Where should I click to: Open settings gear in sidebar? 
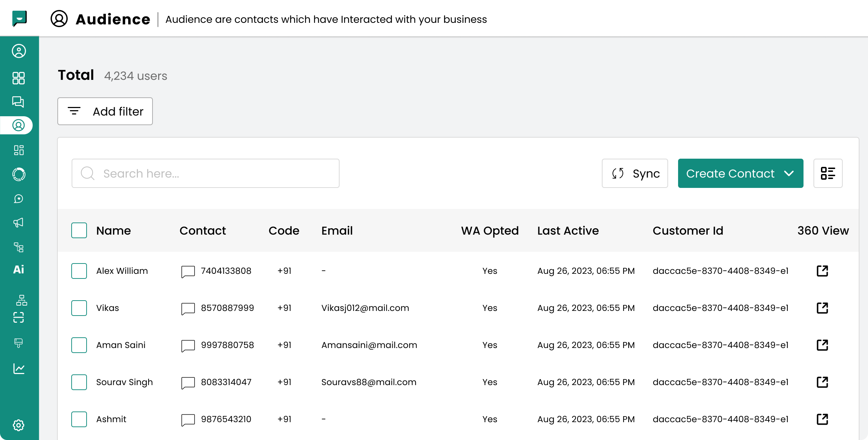pos(19,425)
